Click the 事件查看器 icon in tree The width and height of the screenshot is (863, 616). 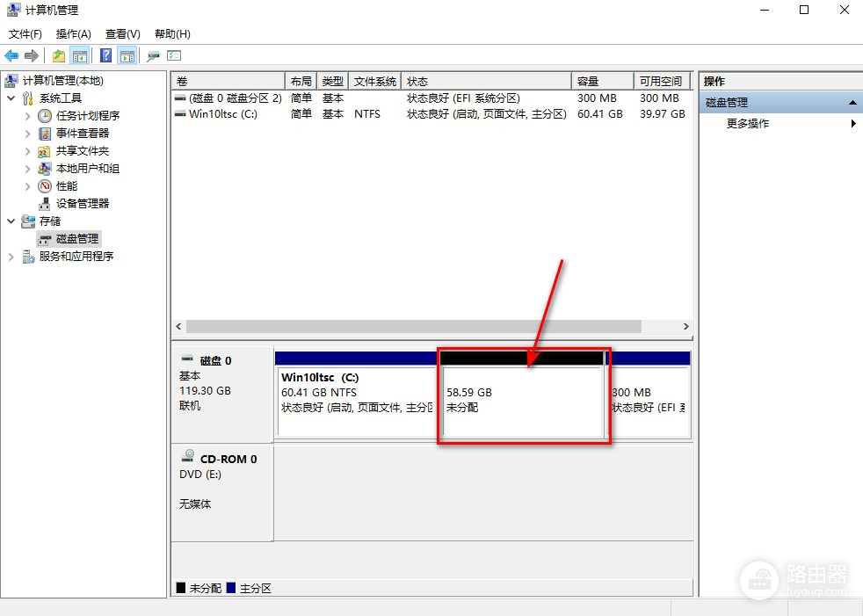[x=45, y=134]
